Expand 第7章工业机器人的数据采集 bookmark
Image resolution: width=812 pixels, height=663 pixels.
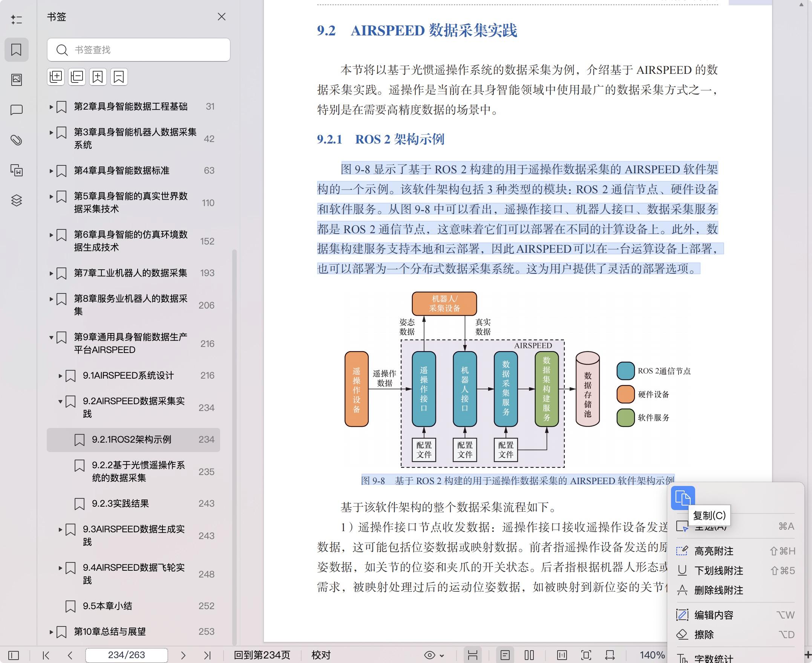click(51, 273)
